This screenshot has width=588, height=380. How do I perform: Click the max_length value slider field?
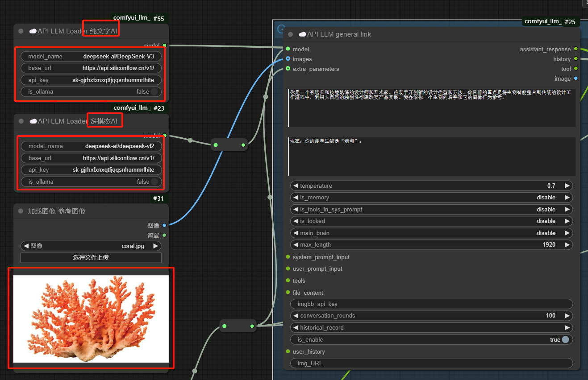click(x=431, y=245)
